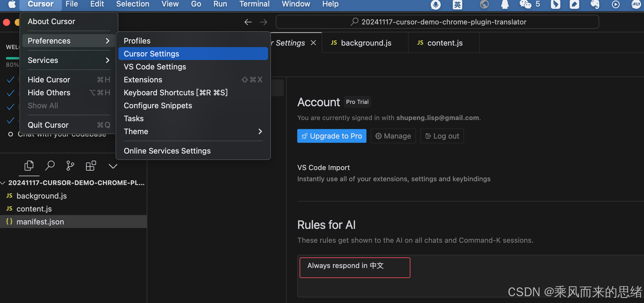
Task: Select About Cursor menu entry
Action: [x=69, y=21]
